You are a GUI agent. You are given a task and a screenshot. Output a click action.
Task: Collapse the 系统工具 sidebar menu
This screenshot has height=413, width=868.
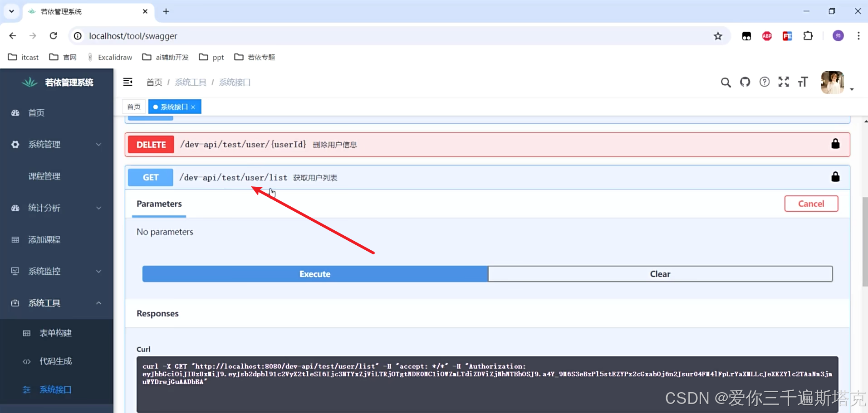57,303
